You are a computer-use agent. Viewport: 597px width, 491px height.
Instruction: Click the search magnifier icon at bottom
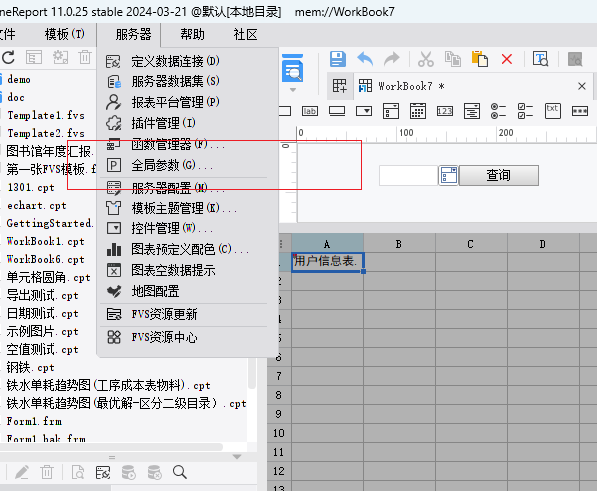tap(179, 472)
